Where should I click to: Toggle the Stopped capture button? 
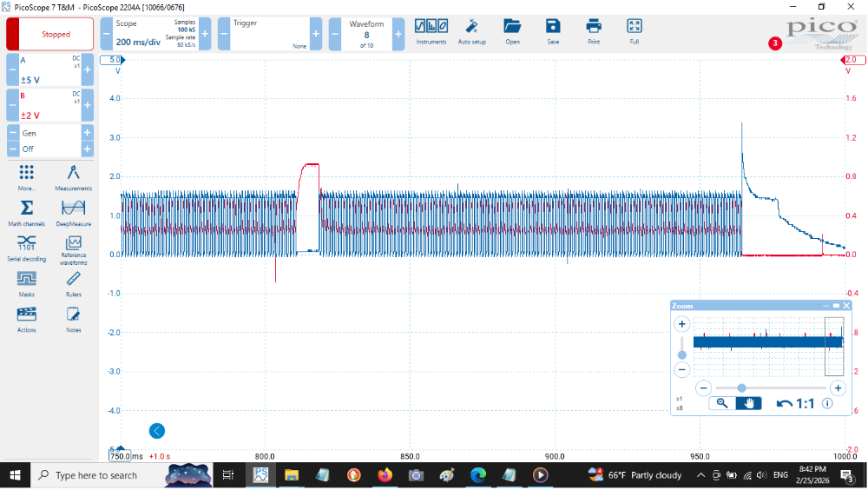click(50, 35)
